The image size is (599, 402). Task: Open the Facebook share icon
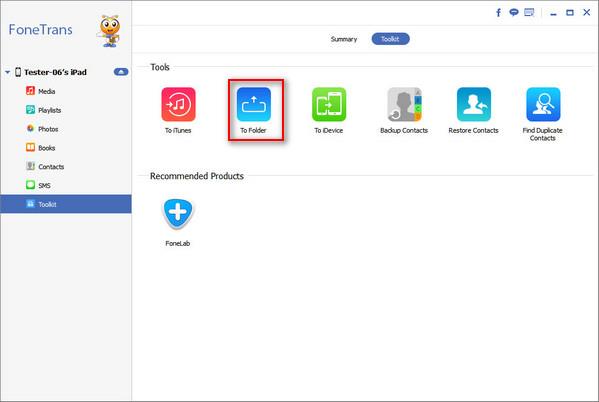click(x=499, y=13)
